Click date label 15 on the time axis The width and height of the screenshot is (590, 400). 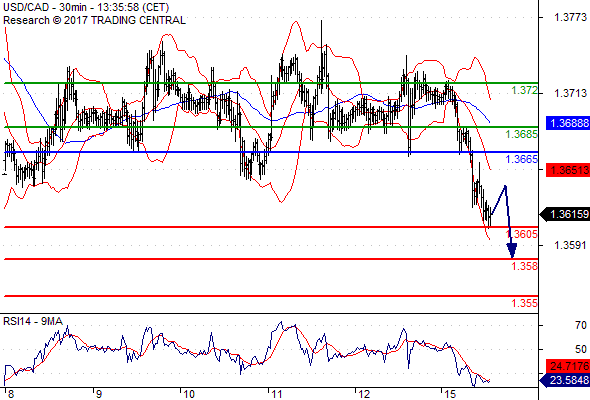[x=450, y=394]
